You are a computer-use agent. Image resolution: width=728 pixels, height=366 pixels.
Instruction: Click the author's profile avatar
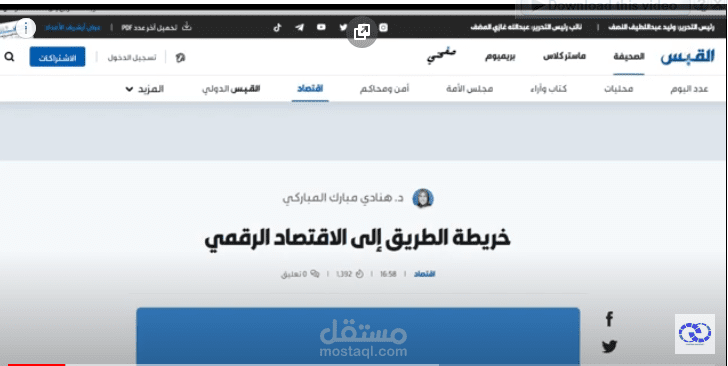tap(423, 198)
